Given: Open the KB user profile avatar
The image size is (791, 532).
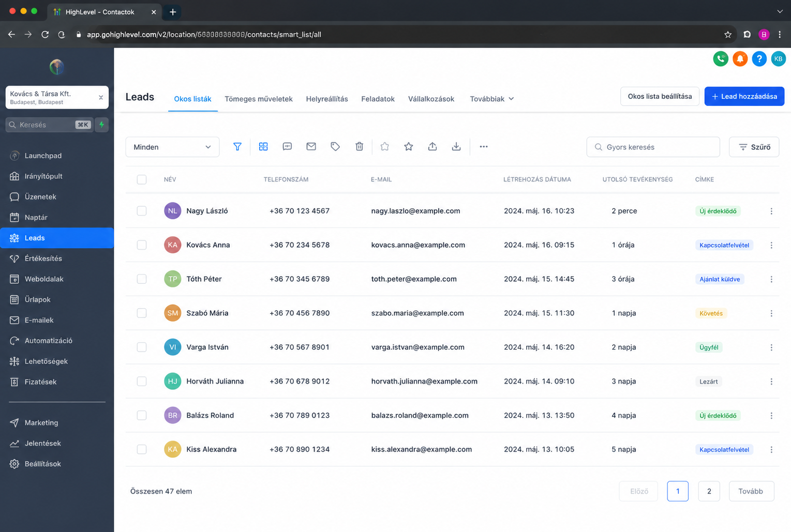Looking at the screenshot, I should click(778, 59).
